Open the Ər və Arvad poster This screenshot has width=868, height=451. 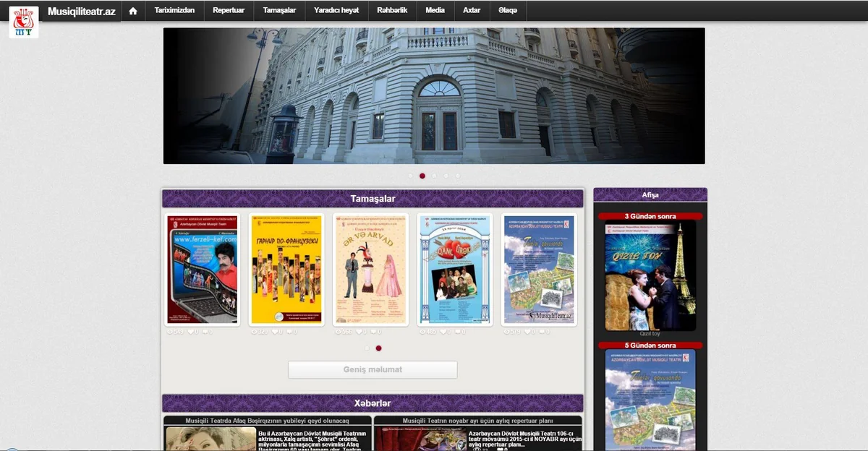coord(370,269)
